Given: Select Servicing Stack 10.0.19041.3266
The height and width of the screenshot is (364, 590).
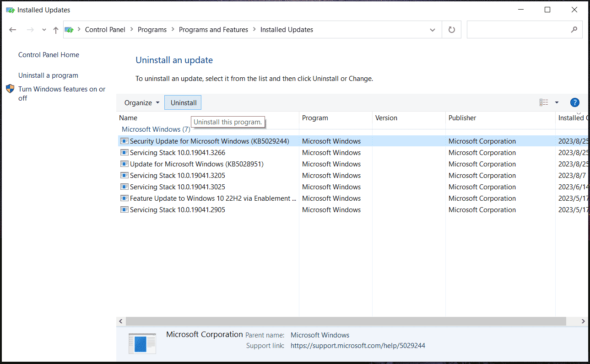Looking at the screenshot, I should (x=352, y=153).
